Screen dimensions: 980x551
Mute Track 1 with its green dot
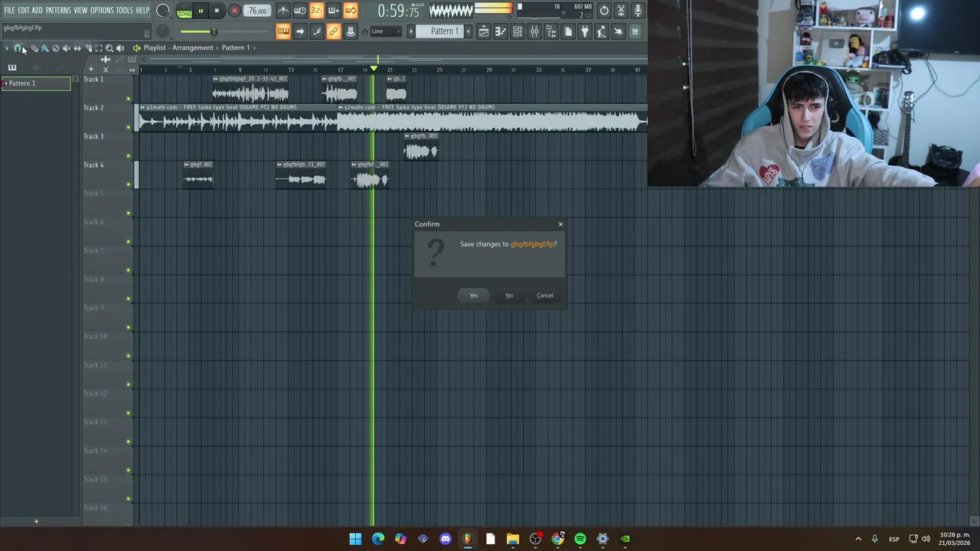(x=129, y=99)
